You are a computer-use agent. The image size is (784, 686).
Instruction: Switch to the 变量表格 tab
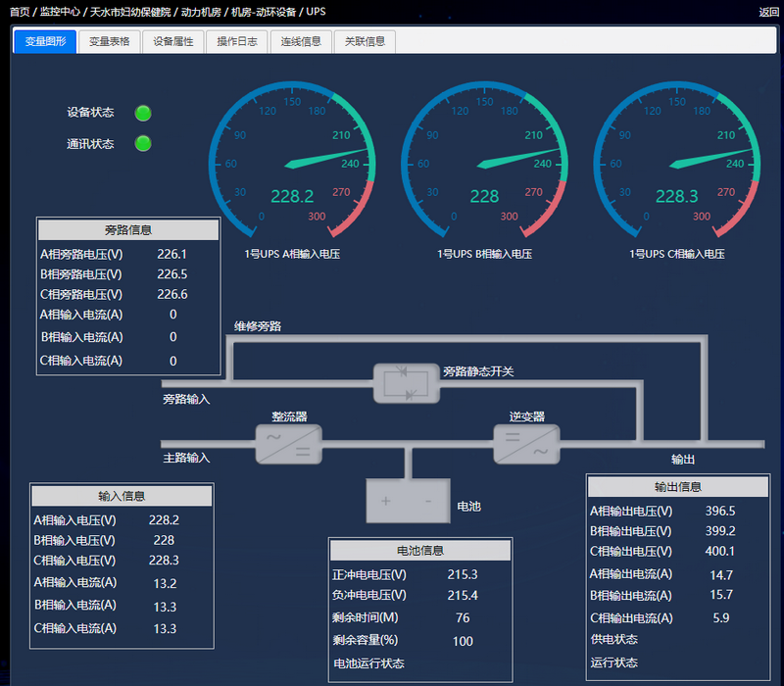(109, 41)
